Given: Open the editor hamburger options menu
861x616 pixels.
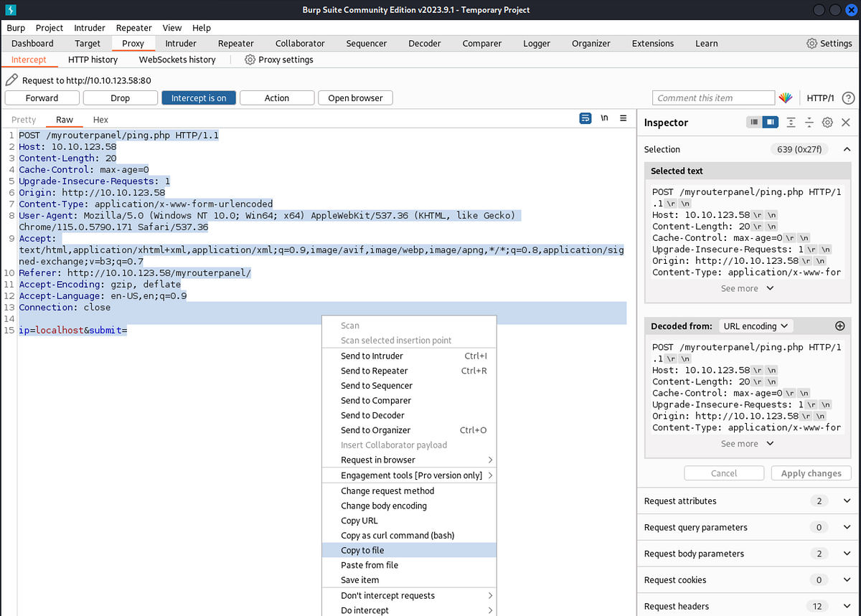Looking at the screenshot, I should 624,118.
